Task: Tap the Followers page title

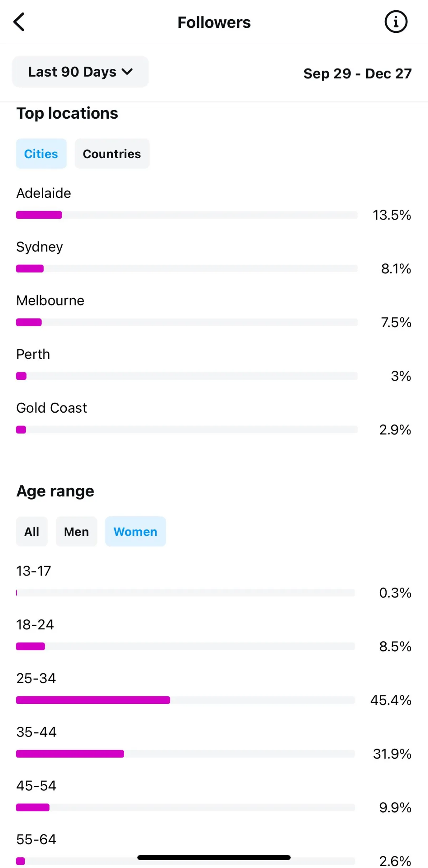Action: (214, 22)
